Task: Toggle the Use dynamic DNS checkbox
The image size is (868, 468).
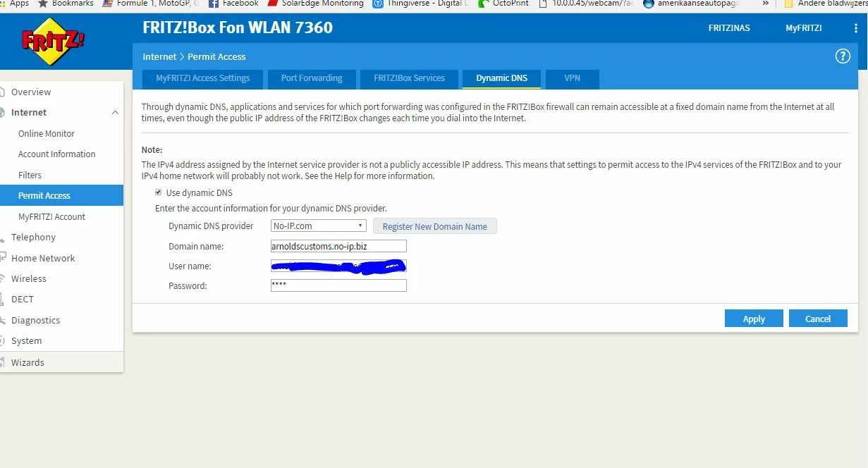Action: point(158,192)
